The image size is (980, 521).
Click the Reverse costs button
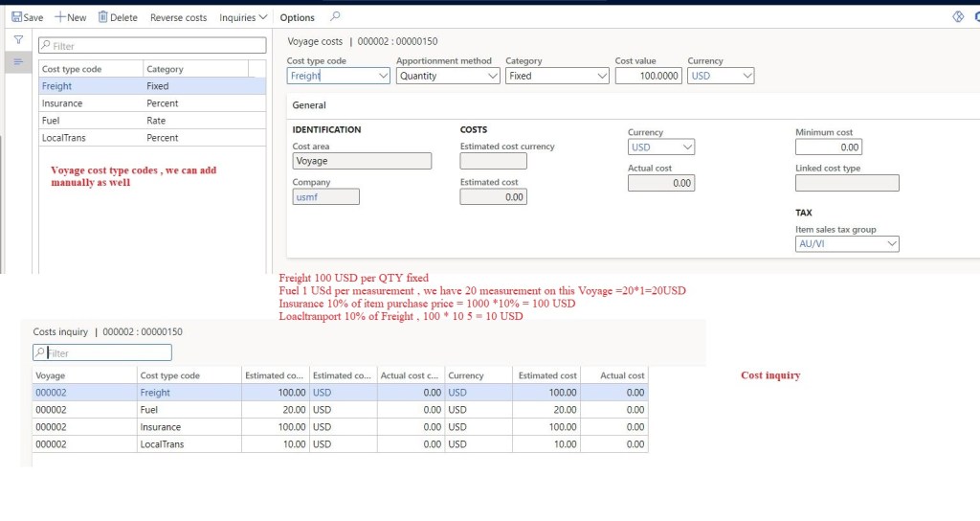tap(178, 17)
